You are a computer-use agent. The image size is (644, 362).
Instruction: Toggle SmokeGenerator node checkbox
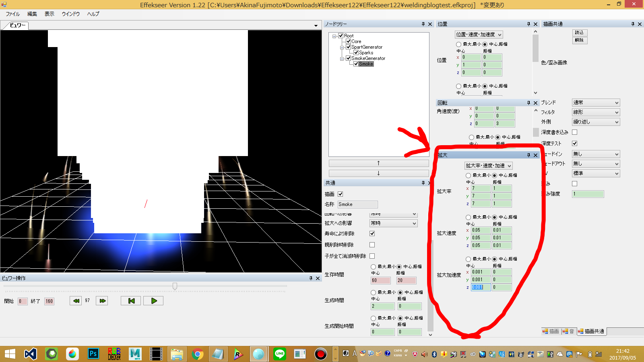point(349,58)
